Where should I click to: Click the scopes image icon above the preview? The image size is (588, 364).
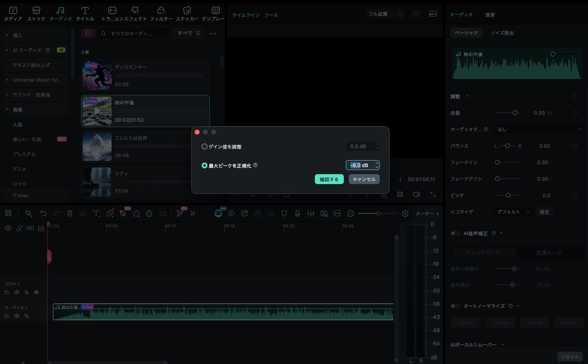(433, 14)
